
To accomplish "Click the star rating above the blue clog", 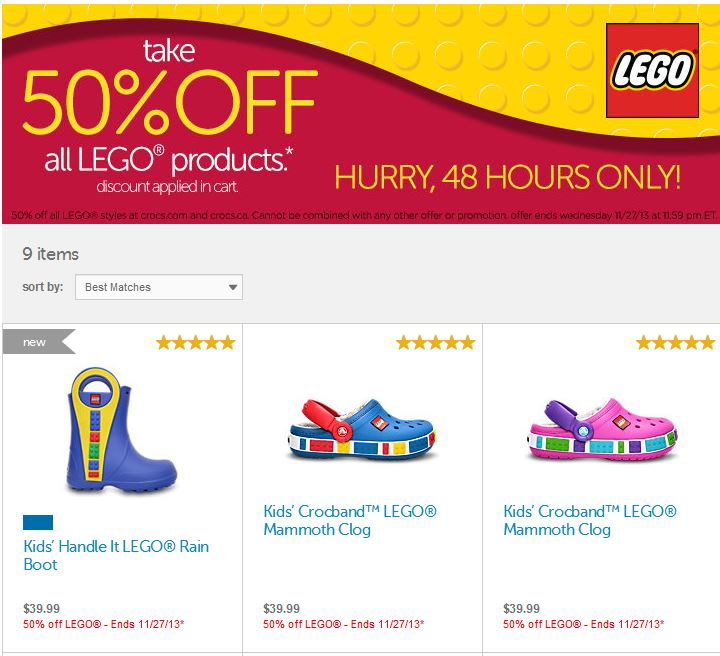I will pyautogui.click(x=435, y=343).
